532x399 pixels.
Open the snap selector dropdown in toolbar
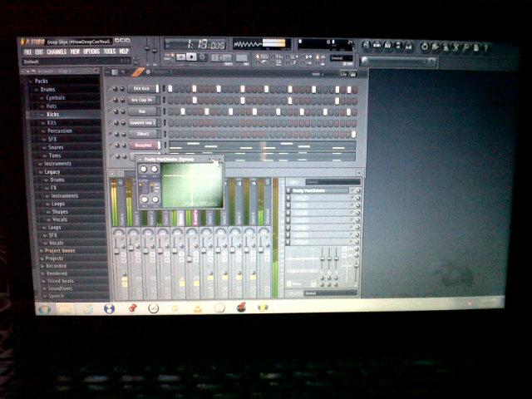[x=342, y=58]
